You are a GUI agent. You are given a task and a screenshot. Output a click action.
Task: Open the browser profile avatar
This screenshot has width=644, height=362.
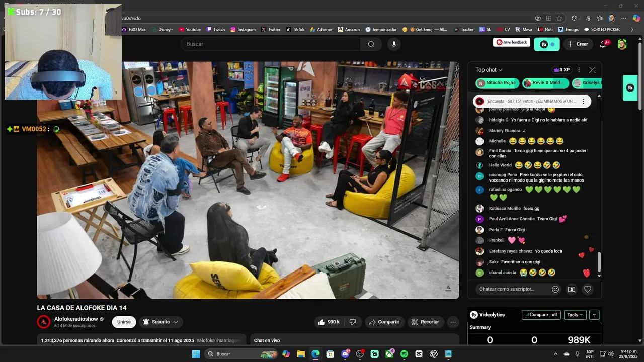pos(612,18)
